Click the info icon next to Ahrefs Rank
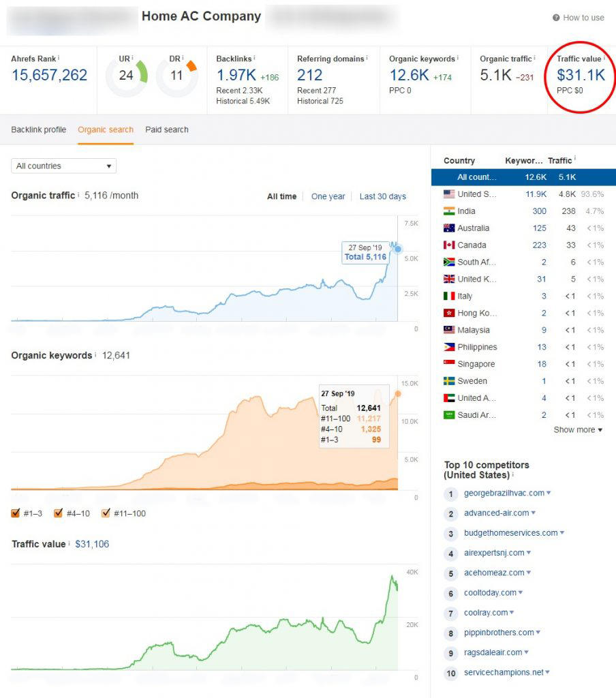 pos(59,57)
